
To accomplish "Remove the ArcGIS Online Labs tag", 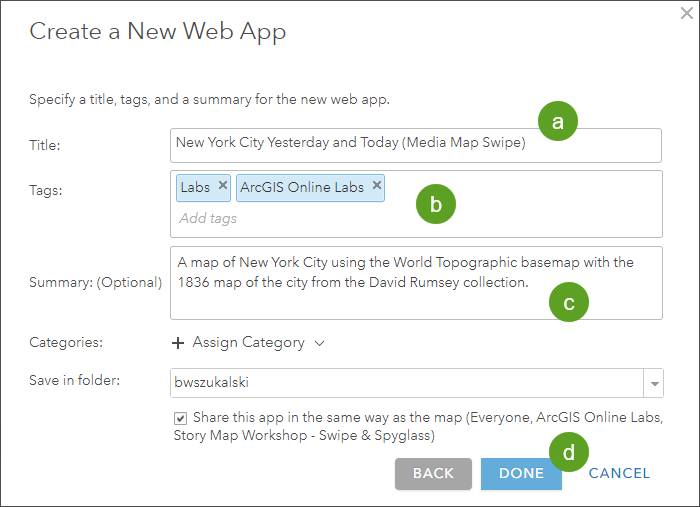I will point(376,186).
